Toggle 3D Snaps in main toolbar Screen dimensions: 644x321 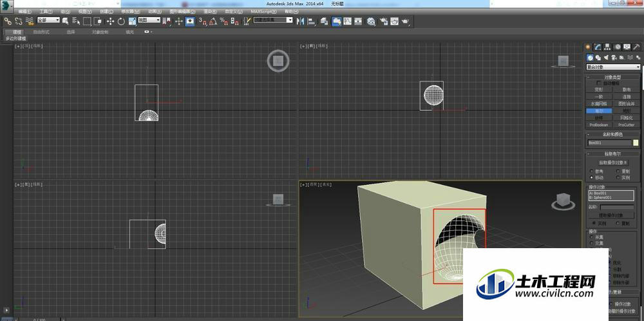coord(202,21)
